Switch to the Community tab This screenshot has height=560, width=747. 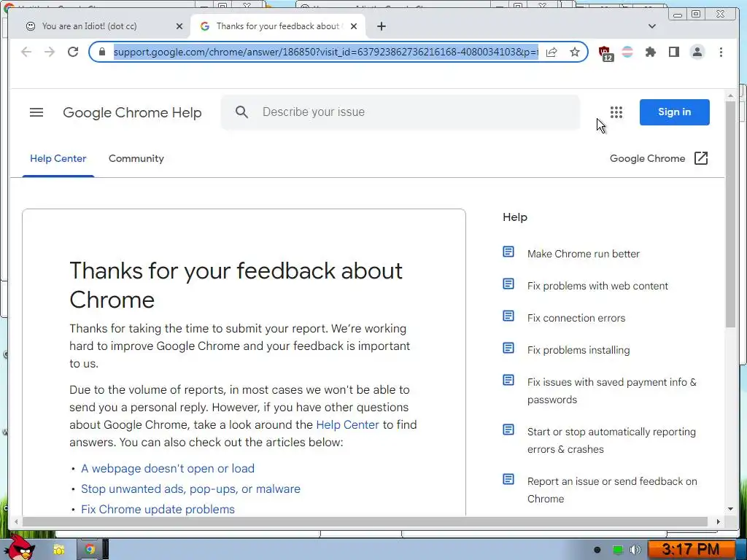(x=136, y=158)
